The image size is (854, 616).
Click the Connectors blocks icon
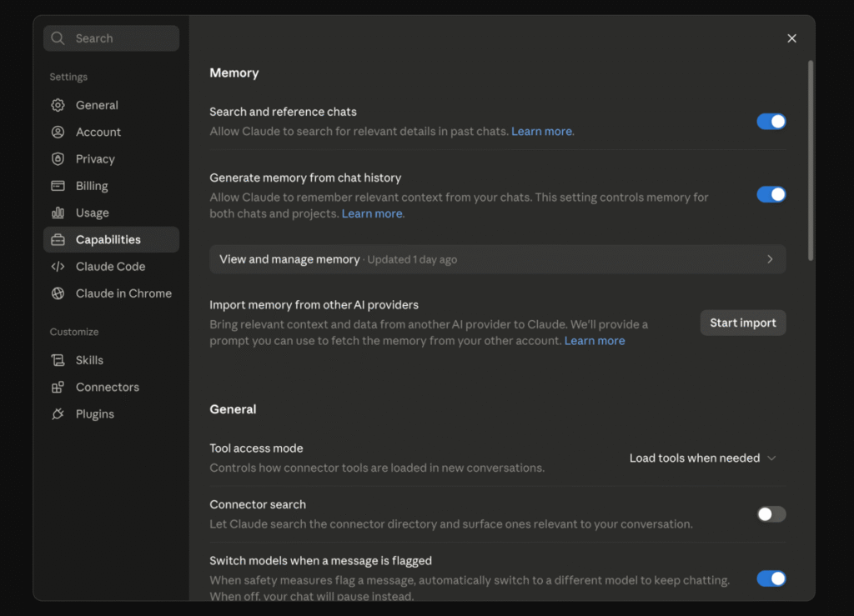pyautogui.click(x=58, y=387)
